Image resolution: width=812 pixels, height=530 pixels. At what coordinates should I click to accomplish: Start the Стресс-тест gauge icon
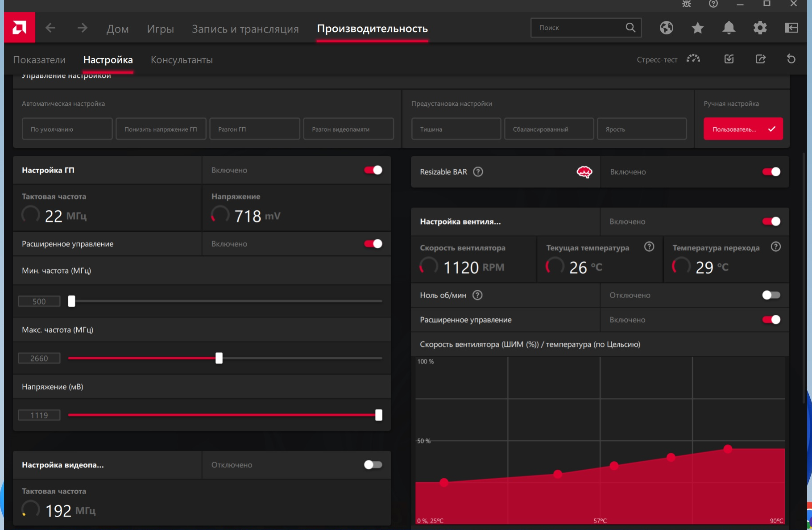pyautogui.click(x=693, y=59)
